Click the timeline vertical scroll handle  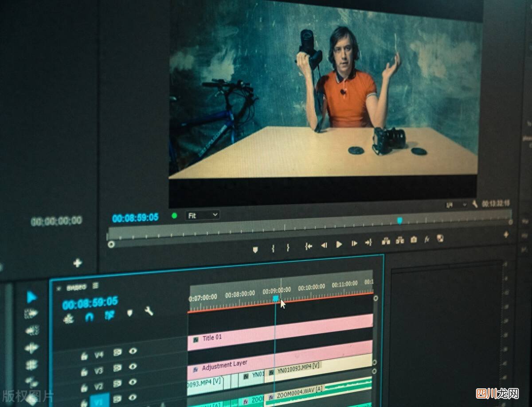coord(376,298)
